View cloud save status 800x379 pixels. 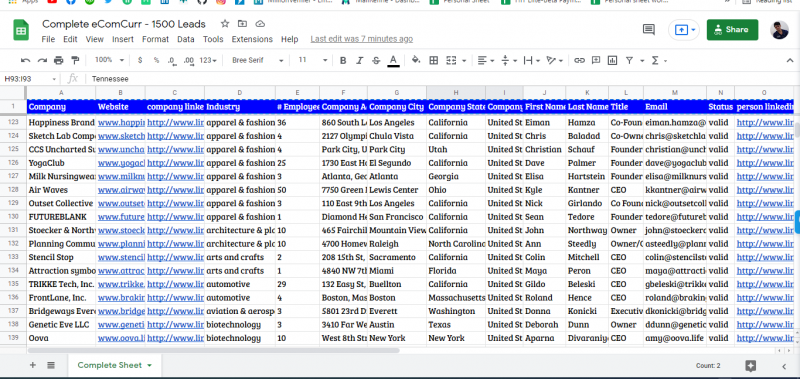coord(260,24)
